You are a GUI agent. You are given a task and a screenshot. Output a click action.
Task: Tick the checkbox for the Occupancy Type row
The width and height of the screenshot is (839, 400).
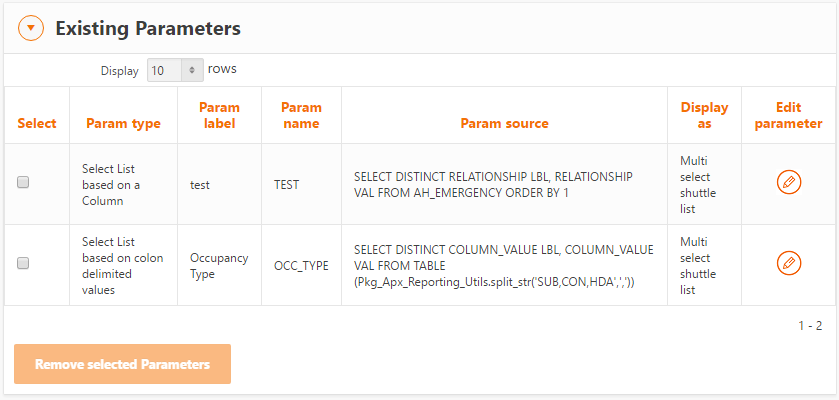coord(24,263)
